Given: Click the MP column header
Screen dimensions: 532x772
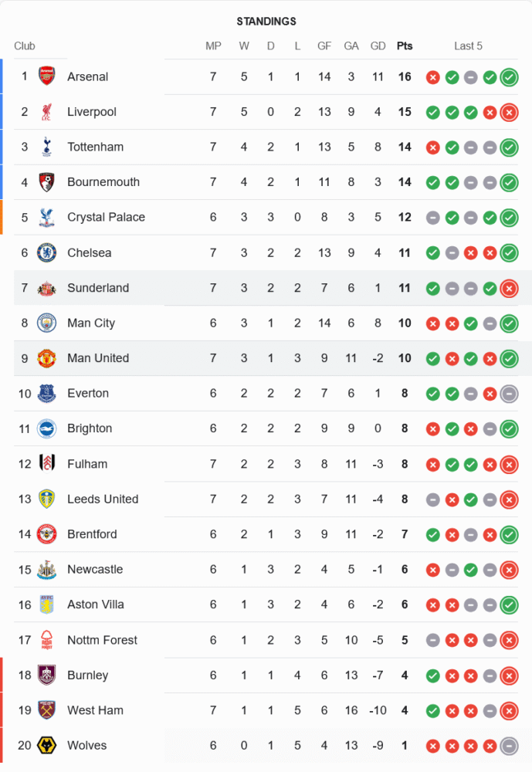Looking at the screenshot, I should 213,46.
